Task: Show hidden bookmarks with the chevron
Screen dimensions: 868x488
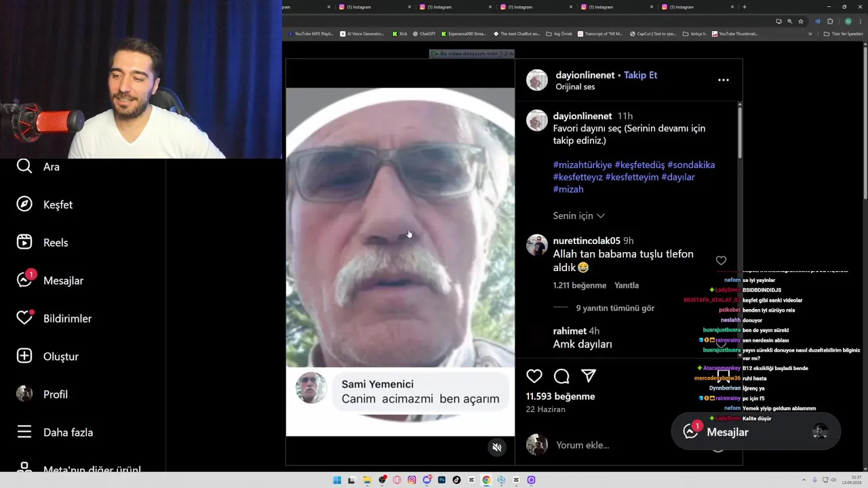Action: [810, 33]
